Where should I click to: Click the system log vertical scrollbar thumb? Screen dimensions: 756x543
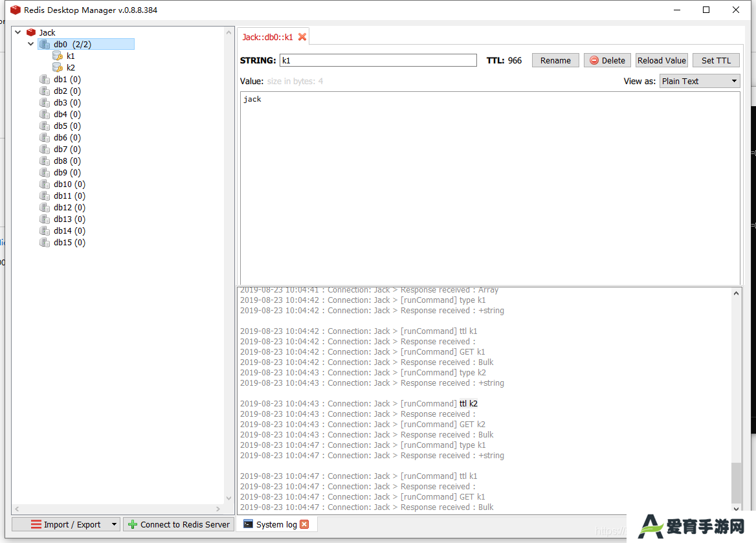pos(736,482)
